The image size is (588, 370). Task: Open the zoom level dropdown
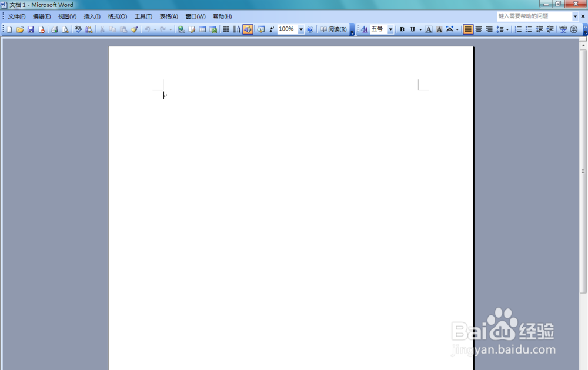[300, 29]
